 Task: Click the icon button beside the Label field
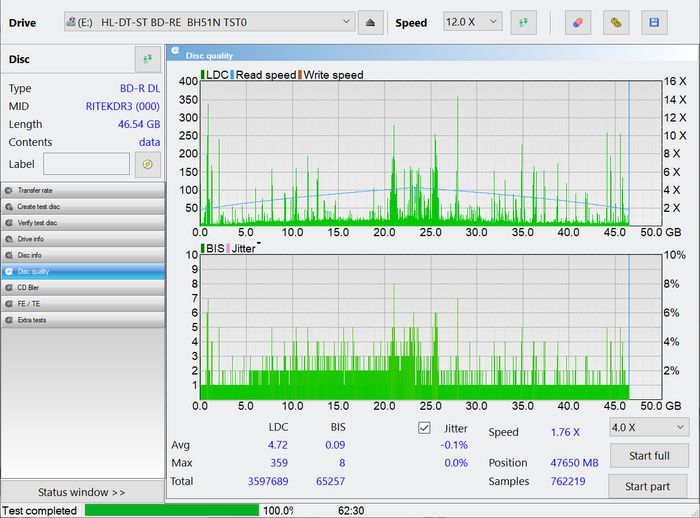click(x=147, y=164)
